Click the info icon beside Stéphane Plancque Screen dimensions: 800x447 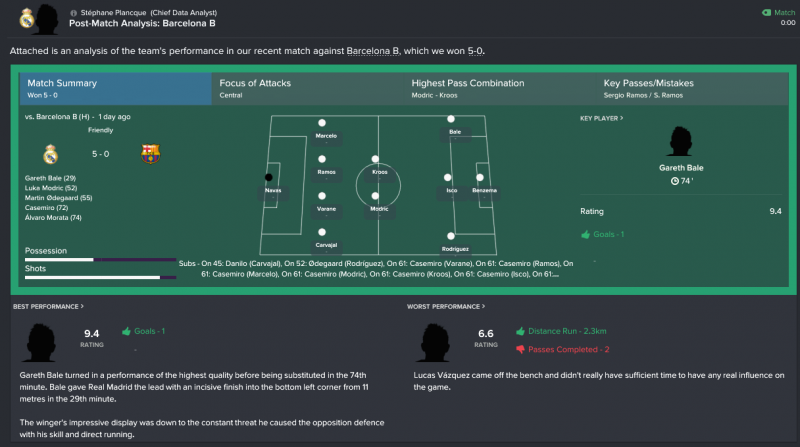point(73,13)
